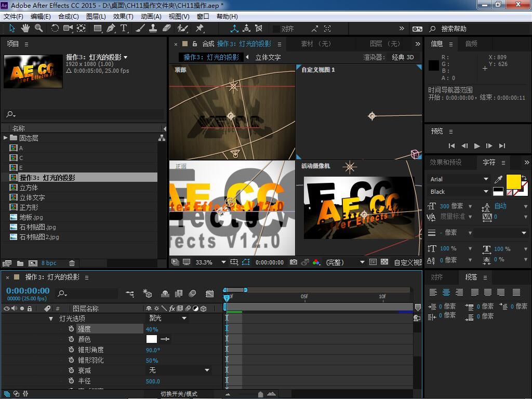Open the 文件(F) menu

tap(13, 16)
